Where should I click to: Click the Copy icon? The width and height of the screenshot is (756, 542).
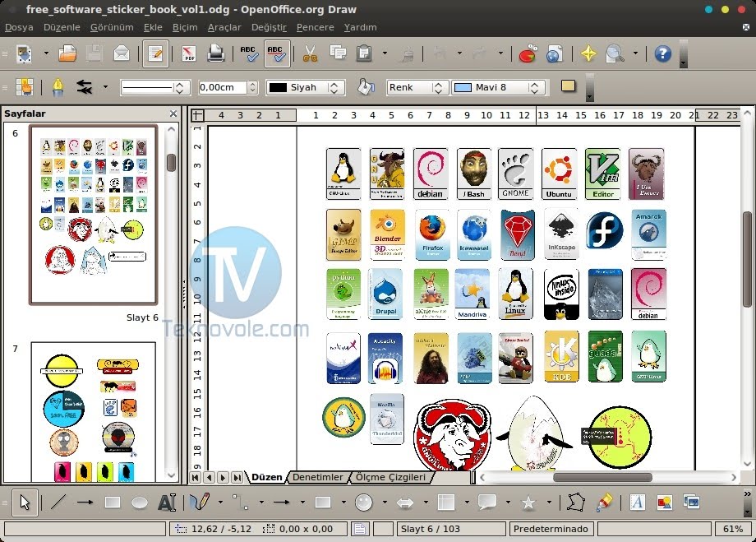click(x=338, y=53)
